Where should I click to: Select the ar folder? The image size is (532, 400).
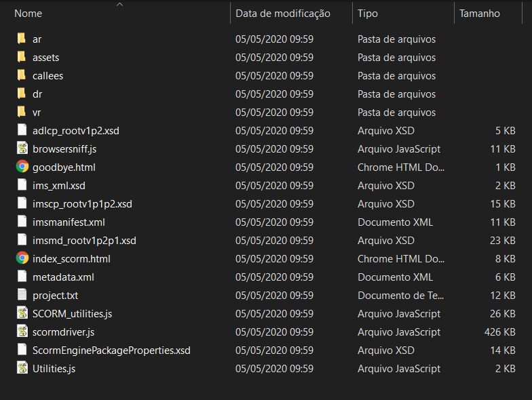pyautogui.click(x=37, y=39)
